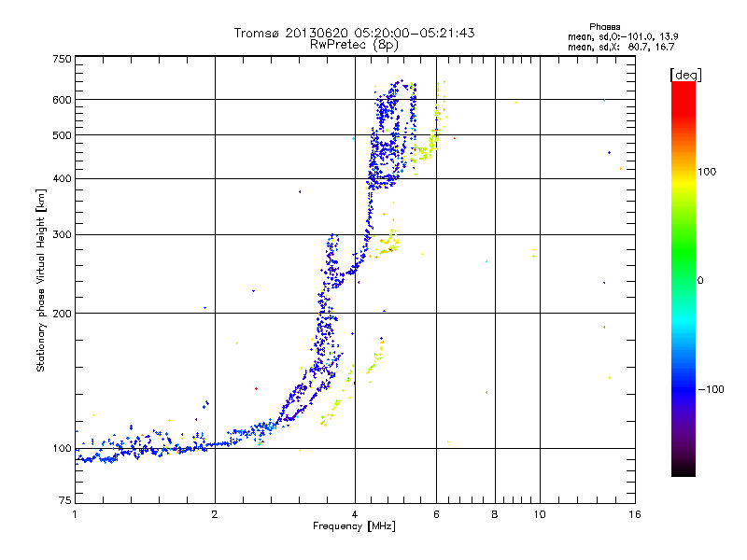
Task: Click the 750 tick on the height axis
Action: (x=62, y=60)
